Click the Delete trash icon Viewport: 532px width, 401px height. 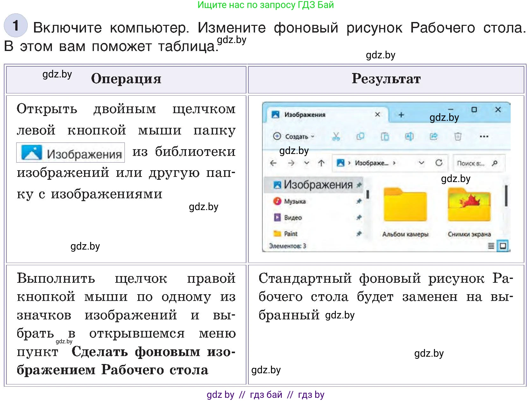click(458, 137)
